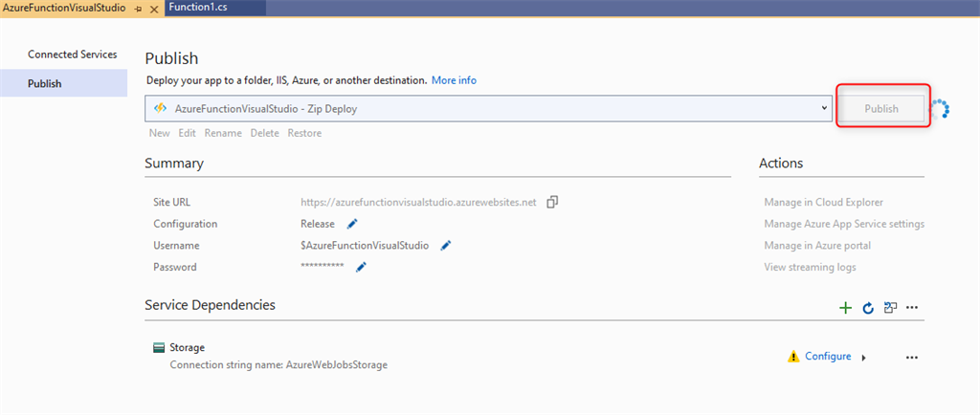Screen dimensions: 980x415
Task: Edit the Configuration Release setting pencil
Action: pos(352,224)
